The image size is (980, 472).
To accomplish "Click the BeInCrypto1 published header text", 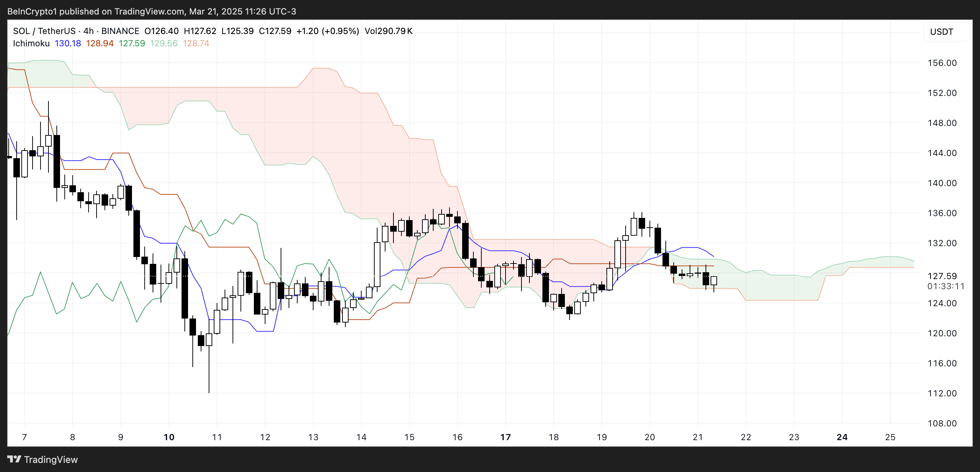I will (152, 12).
